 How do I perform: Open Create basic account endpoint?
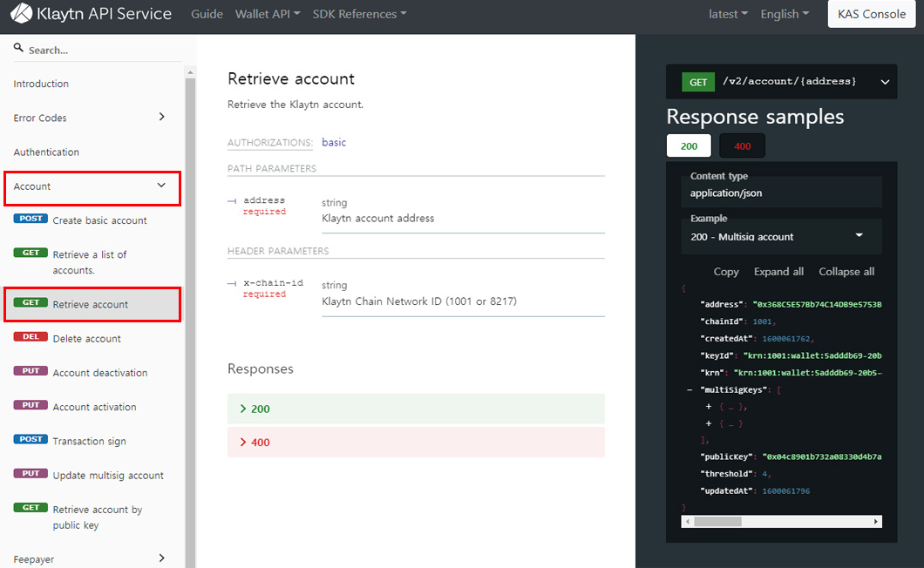pyautogui.click(x=99, y=220)
